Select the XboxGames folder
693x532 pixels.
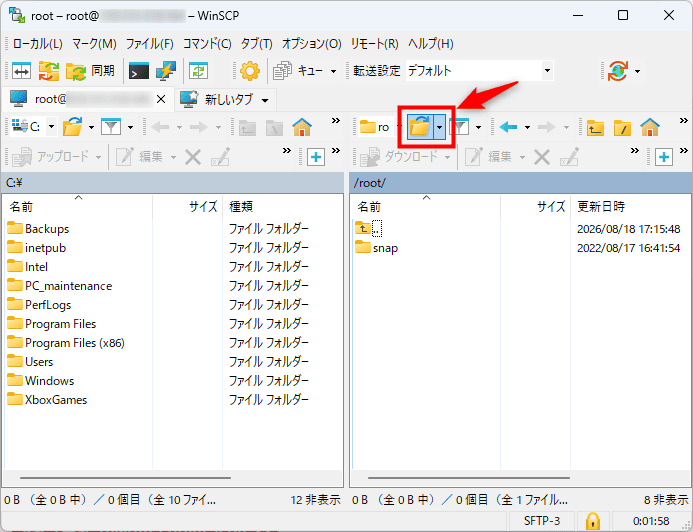click(x=47, y=400)
